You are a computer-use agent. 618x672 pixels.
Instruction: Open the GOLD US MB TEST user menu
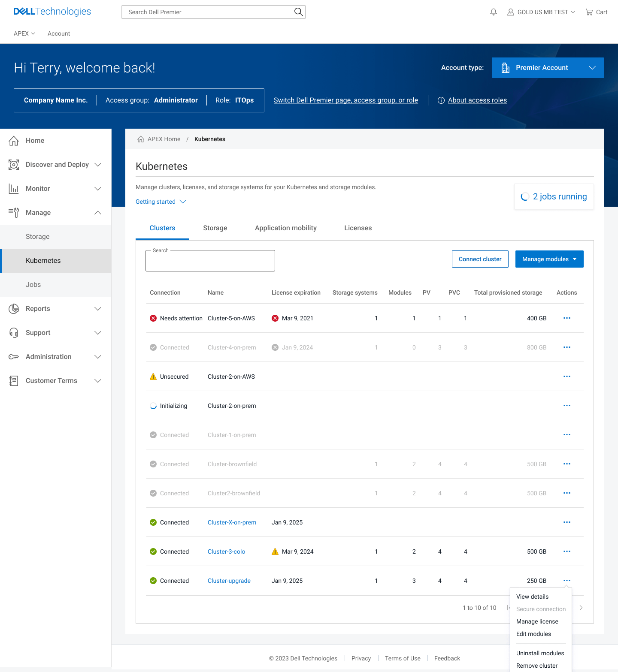(541, 12)
